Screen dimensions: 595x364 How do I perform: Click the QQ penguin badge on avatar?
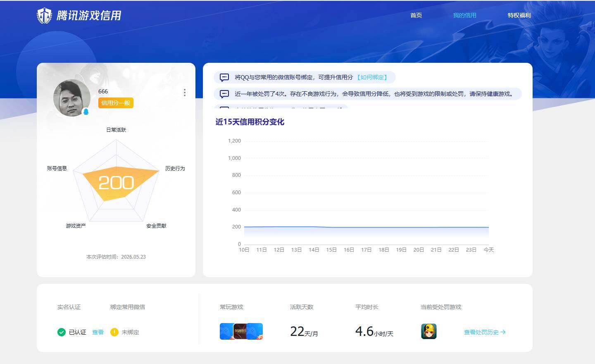pyautogui.click(x=86, y=111)
